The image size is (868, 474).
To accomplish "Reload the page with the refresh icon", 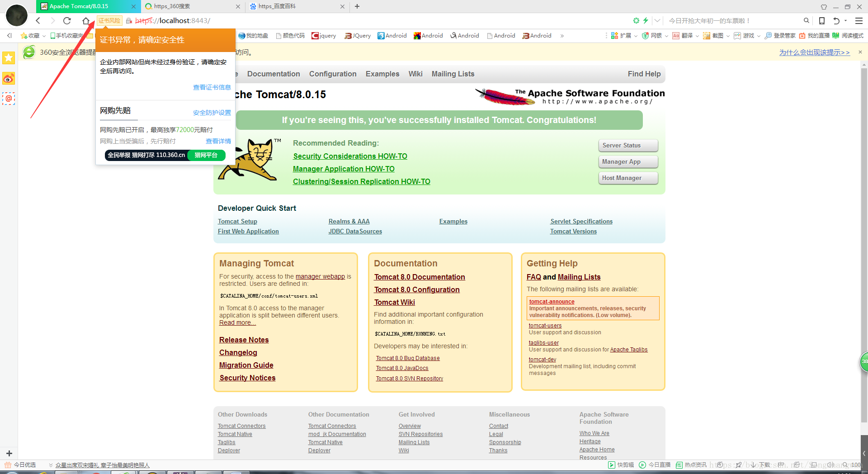I will tap(67, 21).
